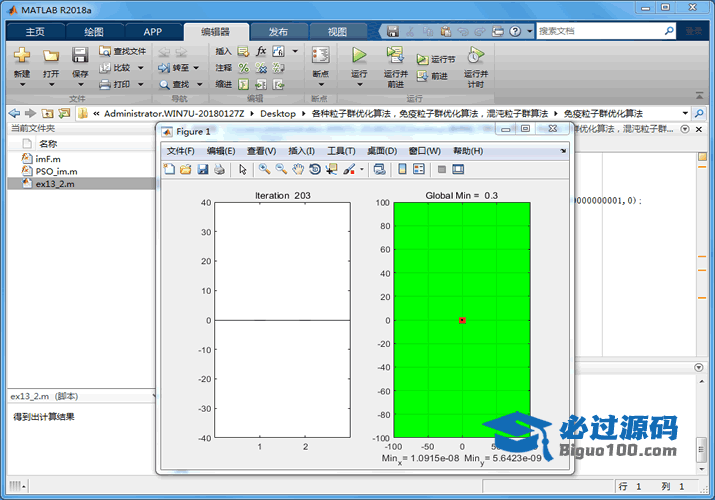This screenshot has width=715, height=500.
Task: Click red global minimum marker on the plot
Action: [x=462, y=320]
